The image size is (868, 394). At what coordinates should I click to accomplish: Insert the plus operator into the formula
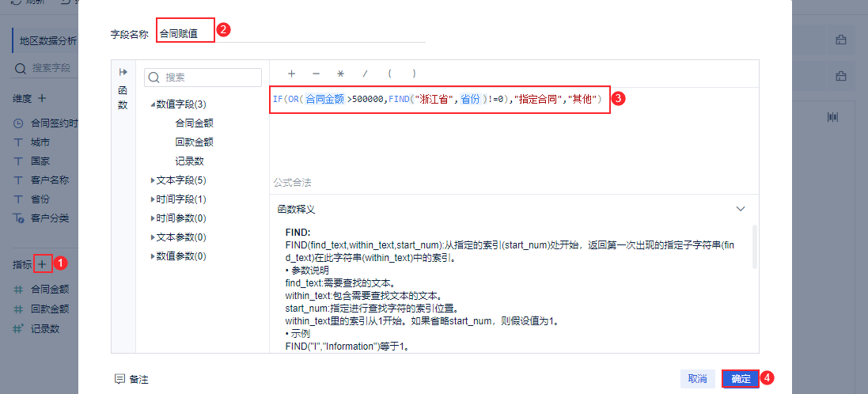point(291,73)
